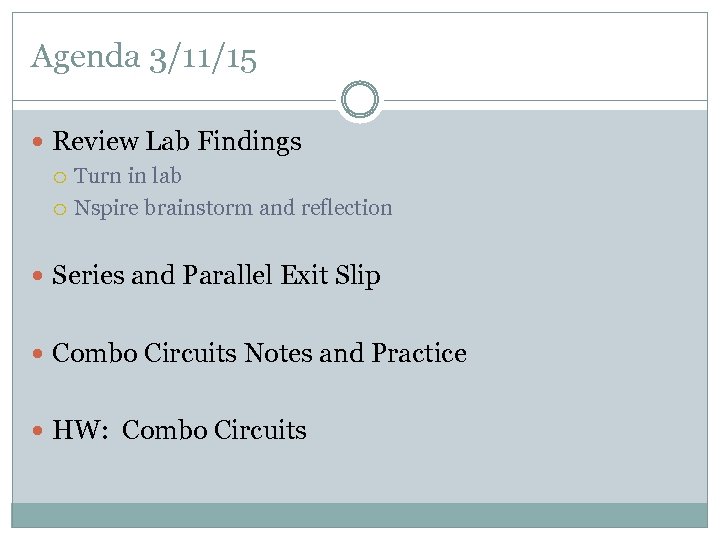Select the "Combo Circuits Notes and Practice" line

[x=259, y=353]
